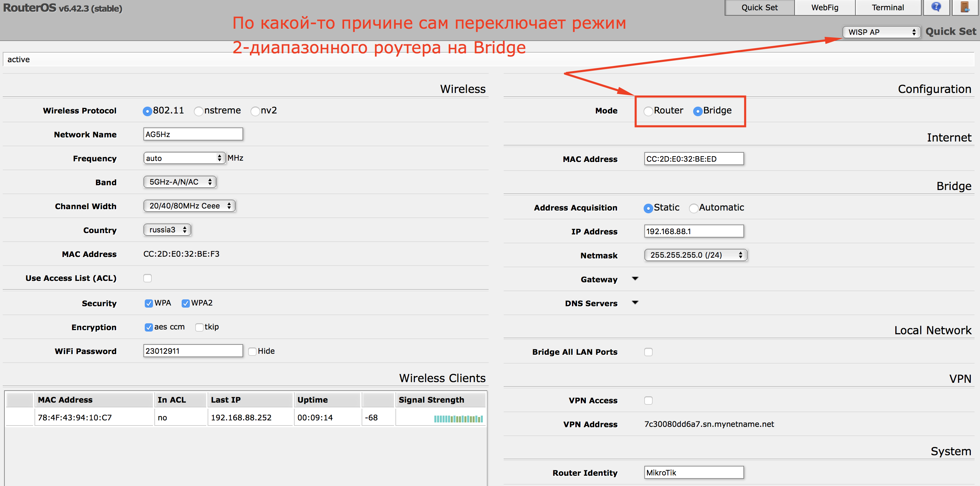This screenshot has width=980, height=486.
Task: Open the Quick Set tab
Action: [759, 8]
